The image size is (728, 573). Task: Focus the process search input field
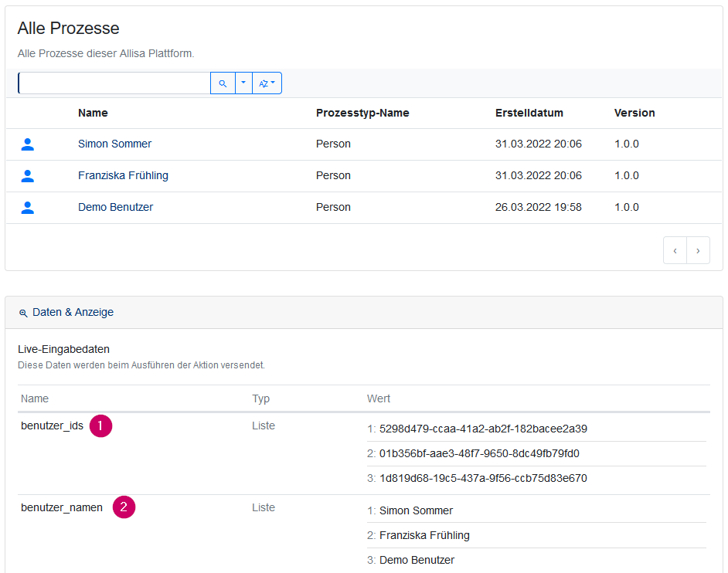[x=114, y=83]
